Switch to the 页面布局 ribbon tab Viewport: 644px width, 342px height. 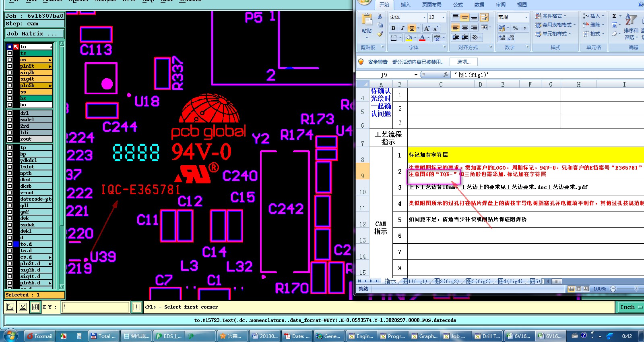point(431,5)
